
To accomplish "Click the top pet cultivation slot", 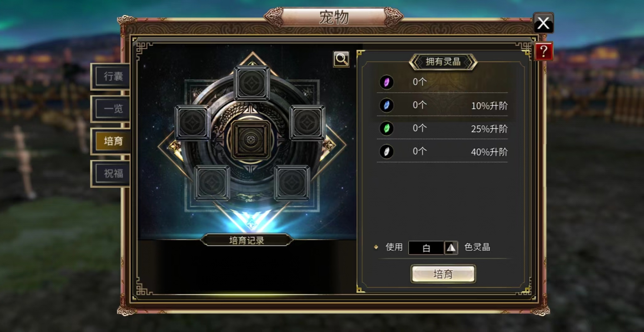I will pos(252,83).
